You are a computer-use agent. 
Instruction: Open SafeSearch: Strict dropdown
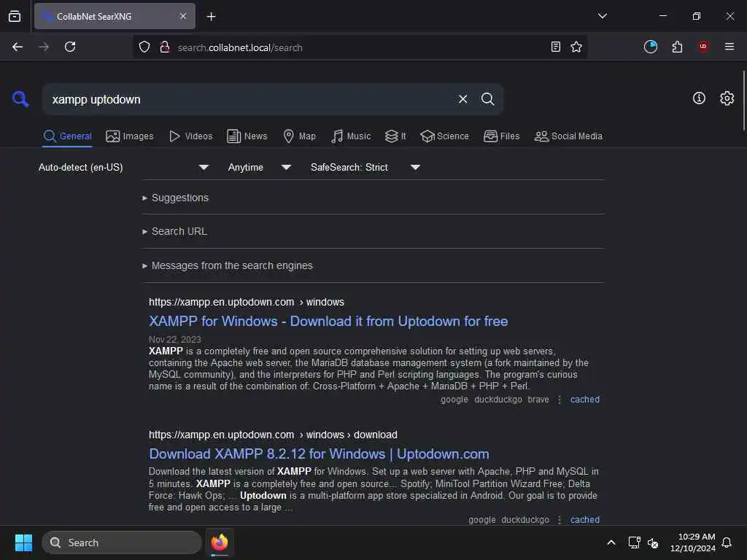tap(365, 168)
